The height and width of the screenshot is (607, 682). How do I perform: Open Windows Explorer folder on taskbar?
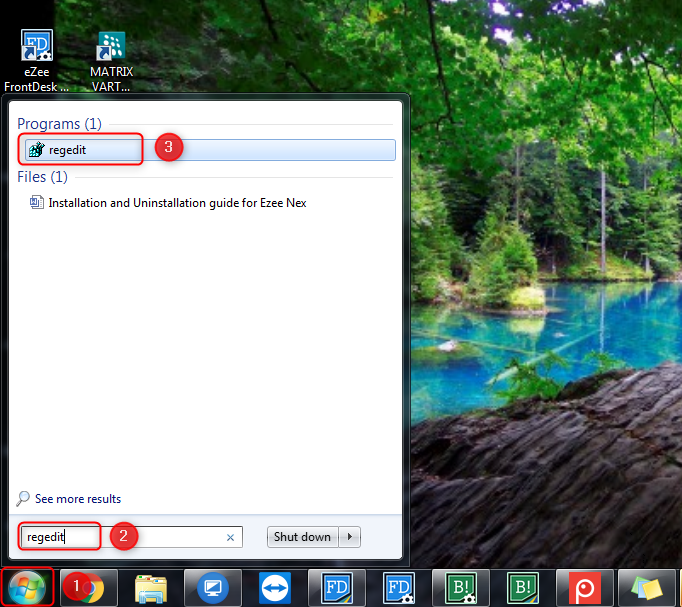click(x=151, y=588)
